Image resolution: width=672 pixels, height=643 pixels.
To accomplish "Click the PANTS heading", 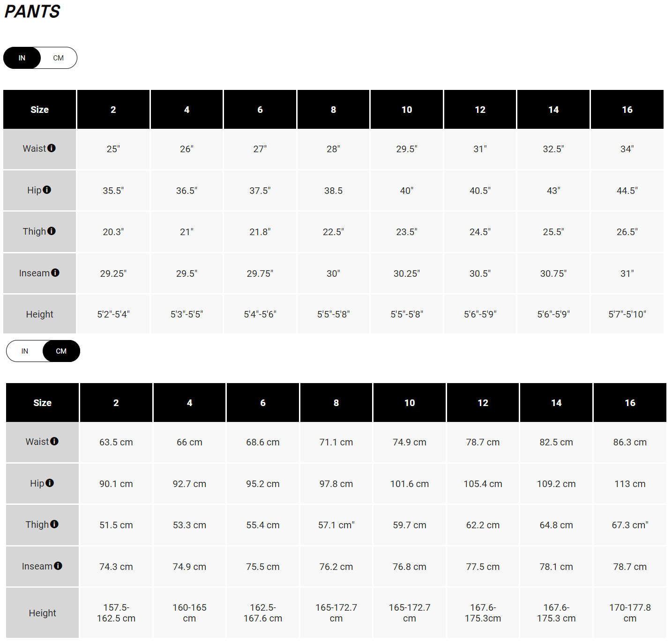I will point(32,11).
